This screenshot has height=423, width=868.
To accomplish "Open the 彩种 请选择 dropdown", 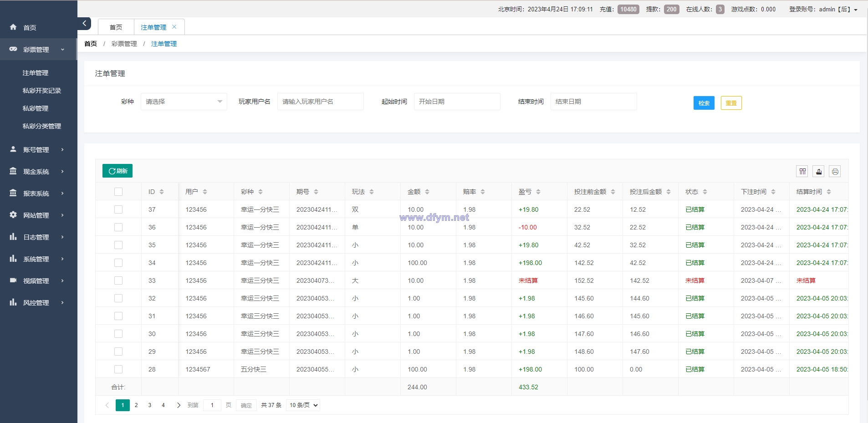I will point(184,102).
